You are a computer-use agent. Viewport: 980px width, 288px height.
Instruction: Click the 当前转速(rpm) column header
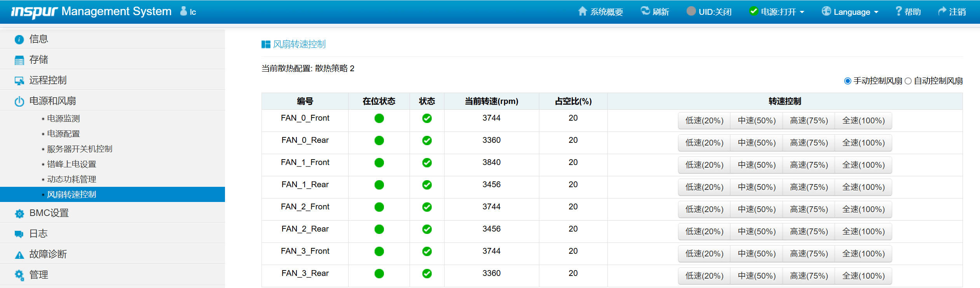click(x=492, y=101)
